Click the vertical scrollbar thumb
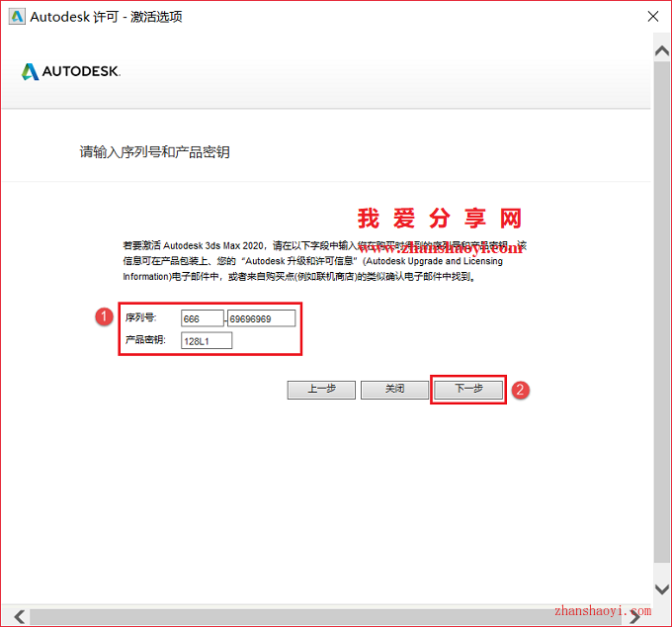The height and width of the screenshot is (627, 672). pyautogui.click(x=662, y=312)
